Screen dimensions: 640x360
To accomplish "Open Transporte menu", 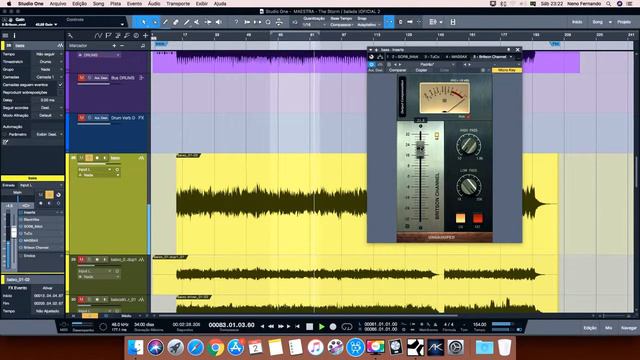I will (178, 4).
